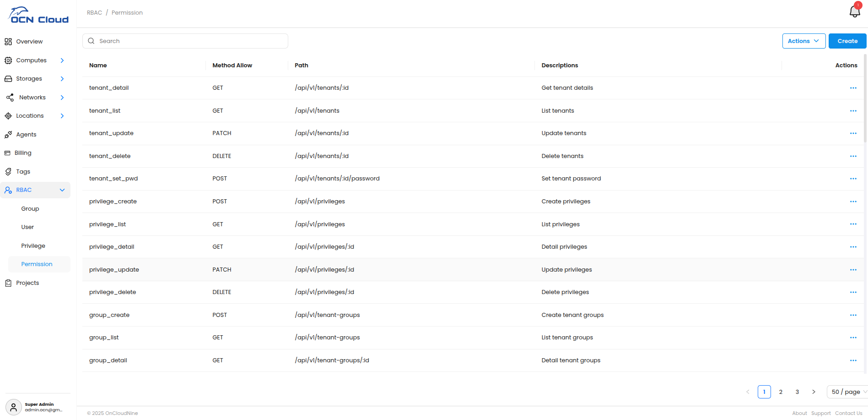
Task: Expand the Computes submenu
Action: pyautogui.click(x=62, y=60)
